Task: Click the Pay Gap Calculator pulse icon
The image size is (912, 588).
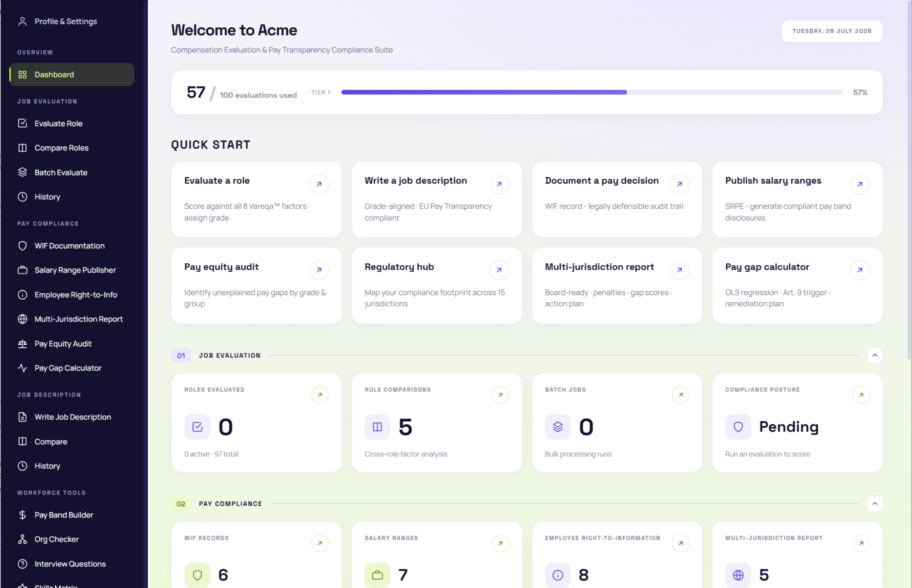Action: click(x=22, y=368)
